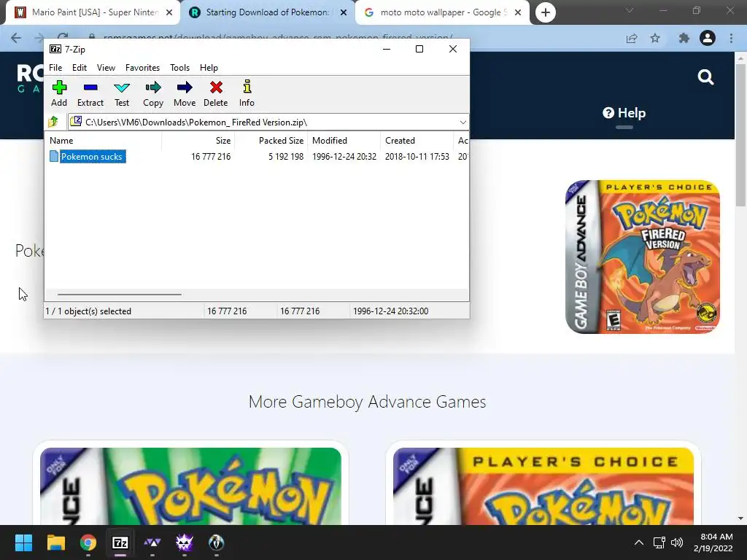Open the Favorites menu

click(142, 68)
